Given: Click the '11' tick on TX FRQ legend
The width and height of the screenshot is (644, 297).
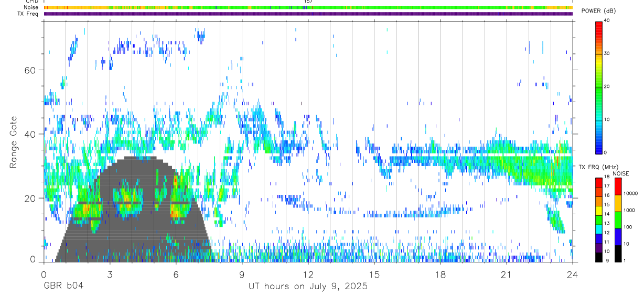Looking at the screenshot, I should pyautogui.click(x=607, y=242).
